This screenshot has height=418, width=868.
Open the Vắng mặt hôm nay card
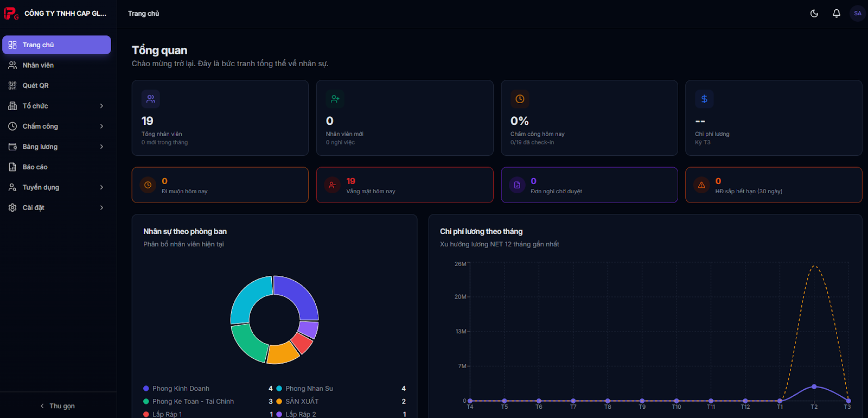pos(405,185)
